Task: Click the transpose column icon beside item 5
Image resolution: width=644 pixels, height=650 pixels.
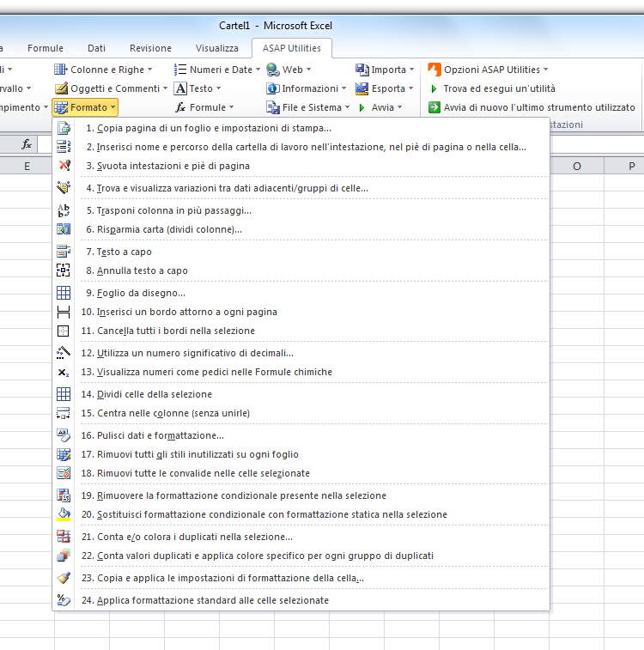Action: [64, 210]
